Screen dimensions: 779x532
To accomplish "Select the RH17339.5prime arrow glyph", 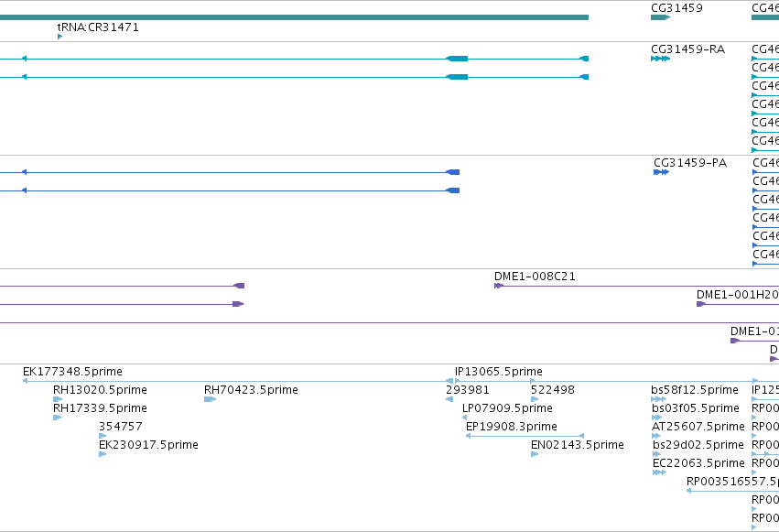I will click(x=57, y=418).
